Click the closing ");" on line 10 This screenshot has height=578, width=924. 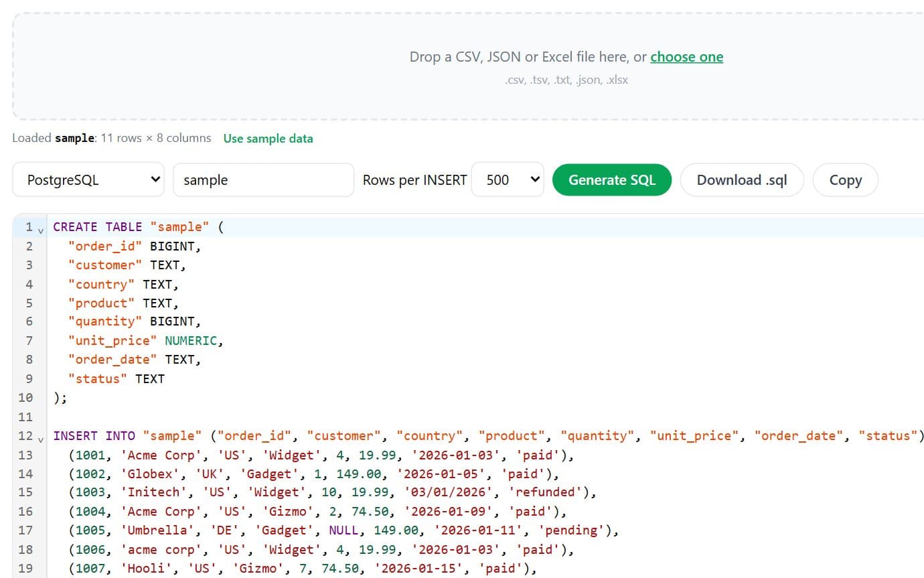coord(60,397)
